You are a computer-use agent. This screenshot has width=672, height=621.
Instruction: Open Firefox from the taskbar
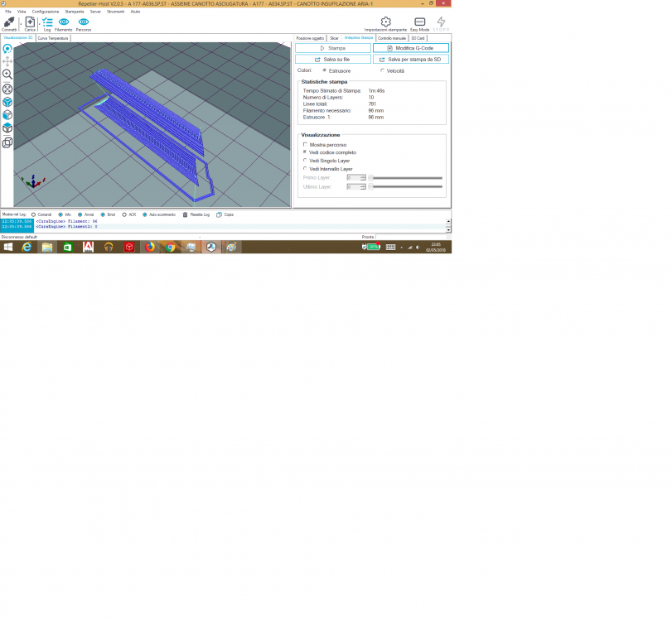(x=150, y=247)
